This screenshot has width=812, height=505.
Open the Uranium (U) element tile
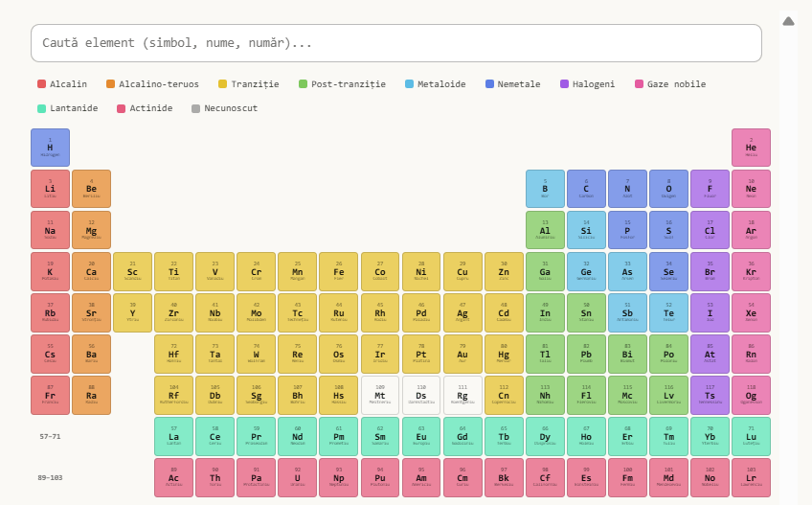pos(298,477)
